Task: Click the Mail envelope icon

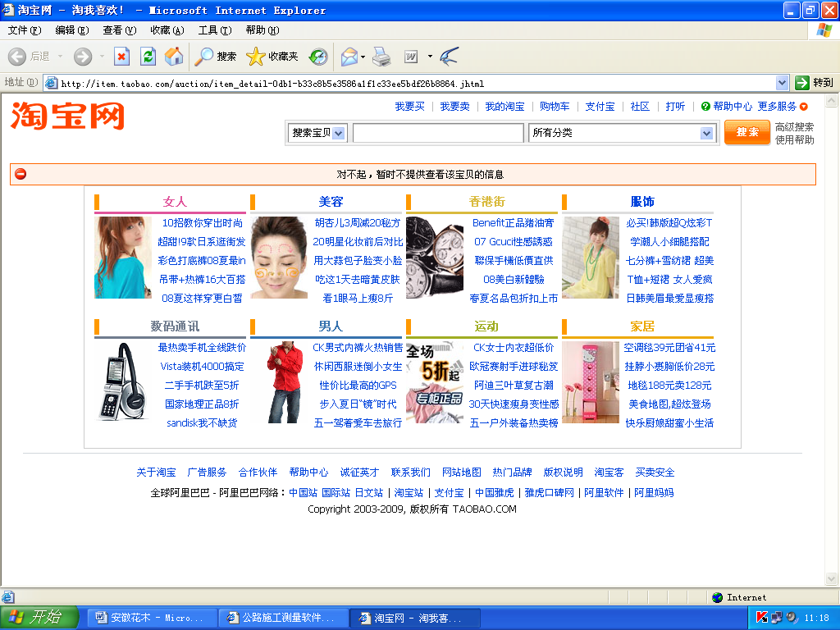Action: [x=349, y=57]
